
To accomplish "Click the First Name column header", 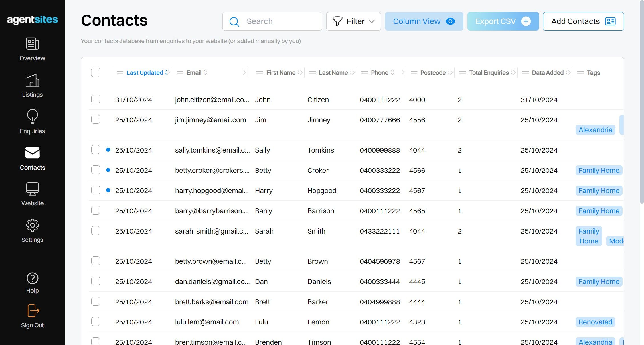I will [x=281, y=73].
